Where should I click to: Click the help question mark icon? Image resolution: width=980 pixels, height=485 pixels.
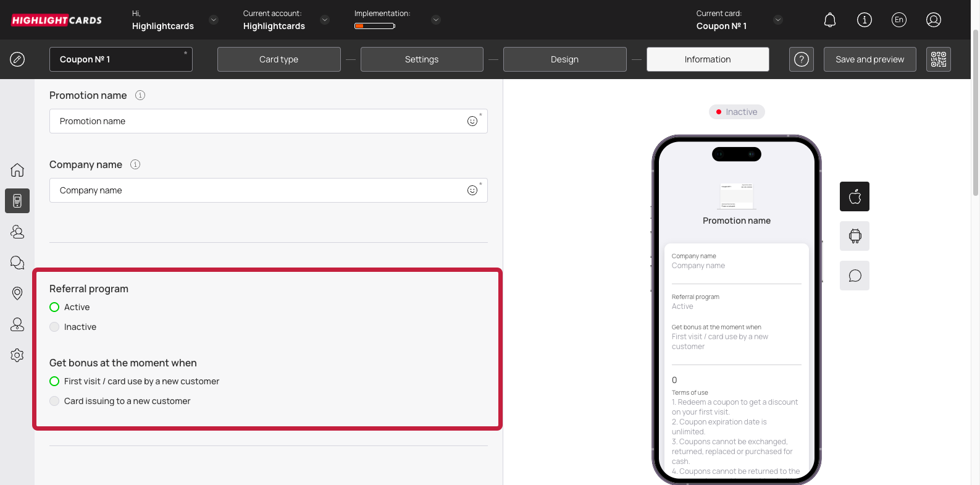[x=801, y=59]
